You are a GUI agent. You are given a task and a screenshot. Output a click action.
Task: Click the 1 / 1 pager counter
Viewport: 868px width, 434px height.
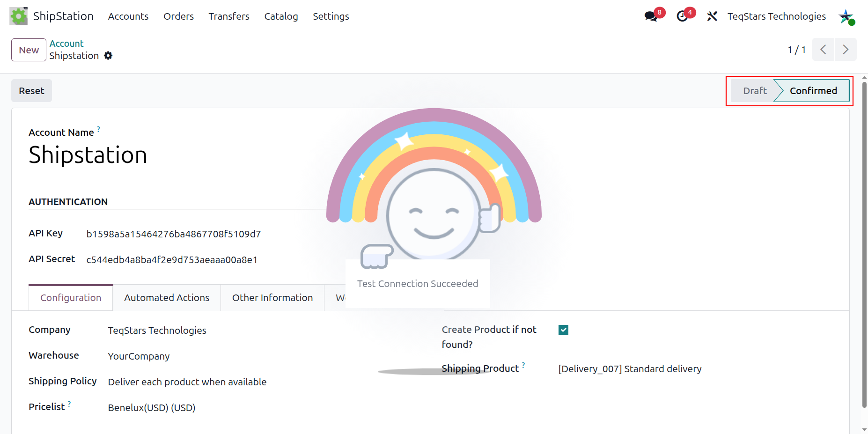coord(796,50)
